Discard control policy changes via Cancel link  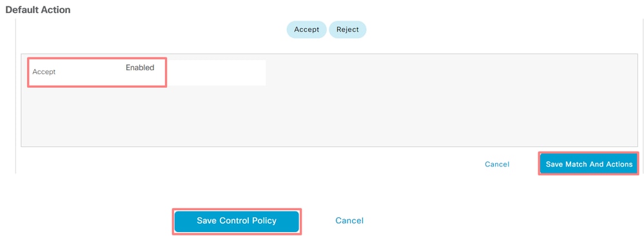(349, 221)
